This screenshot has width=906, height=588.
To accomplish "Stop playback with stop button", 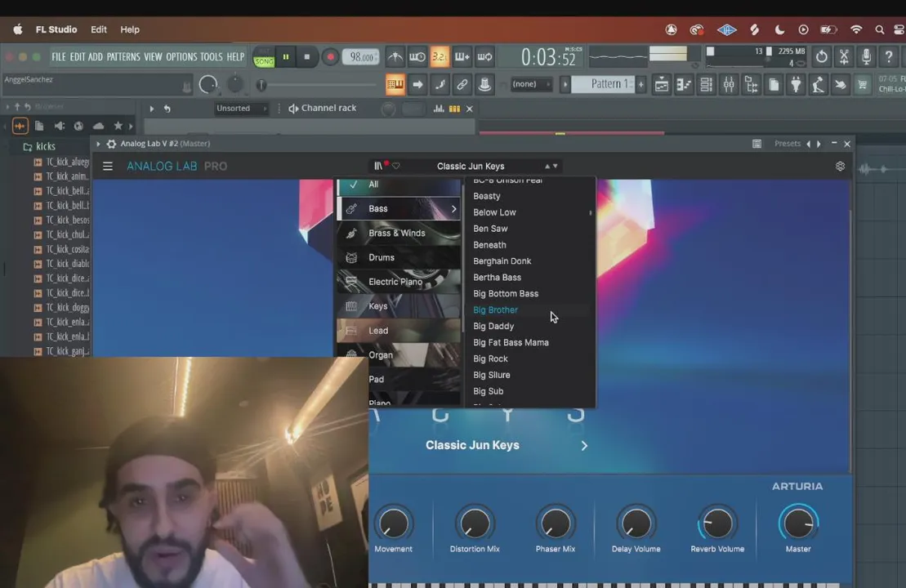I will pos(307,57).
